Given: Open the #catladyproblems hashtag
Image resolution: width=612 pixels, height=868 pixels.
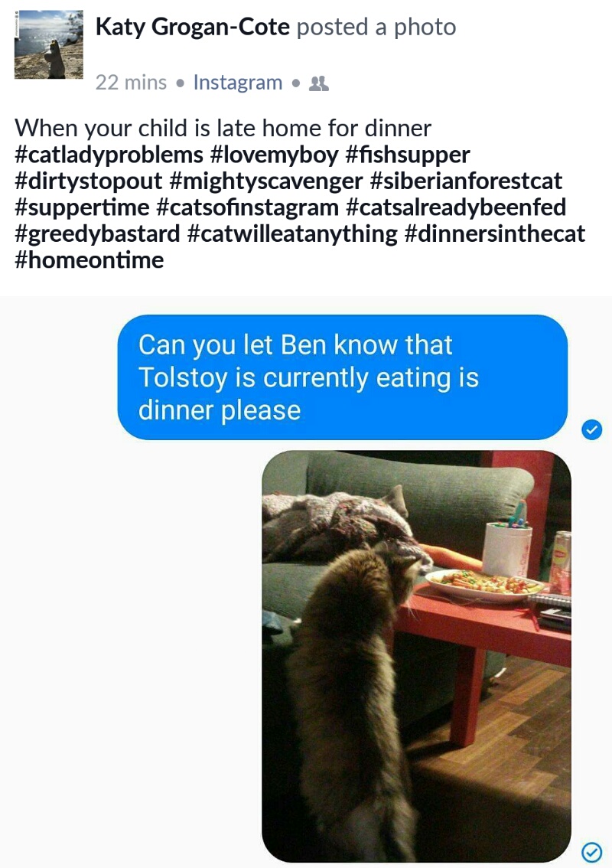Looking at the screenshot, I should tap(109, 155).
